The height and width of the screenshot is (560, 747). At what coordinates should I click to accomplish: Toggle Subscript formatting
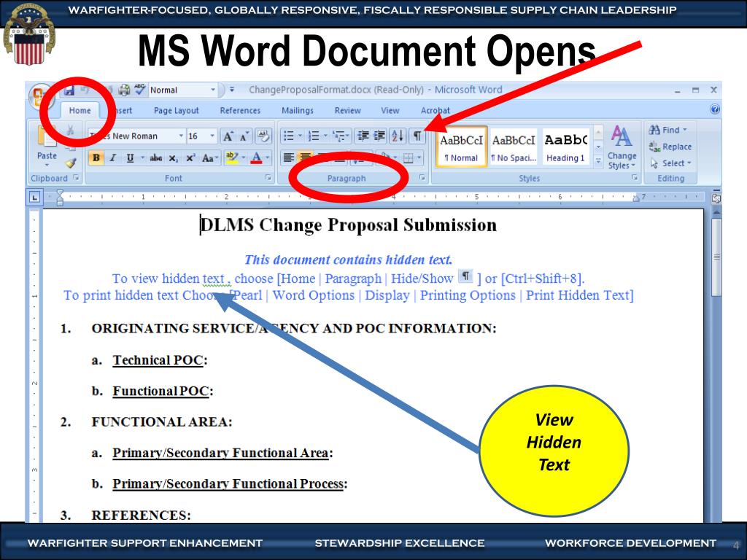pyautogui.click(x=173, y=158)
